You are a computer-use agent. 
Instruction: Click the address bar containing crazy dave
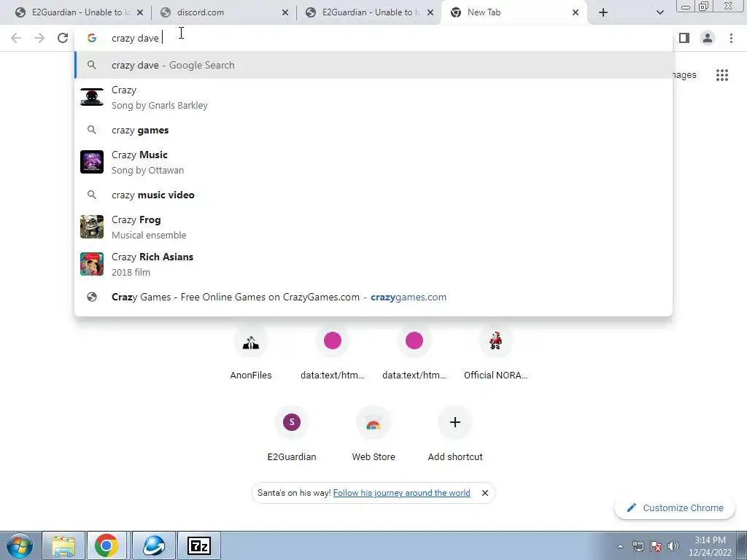373,38
